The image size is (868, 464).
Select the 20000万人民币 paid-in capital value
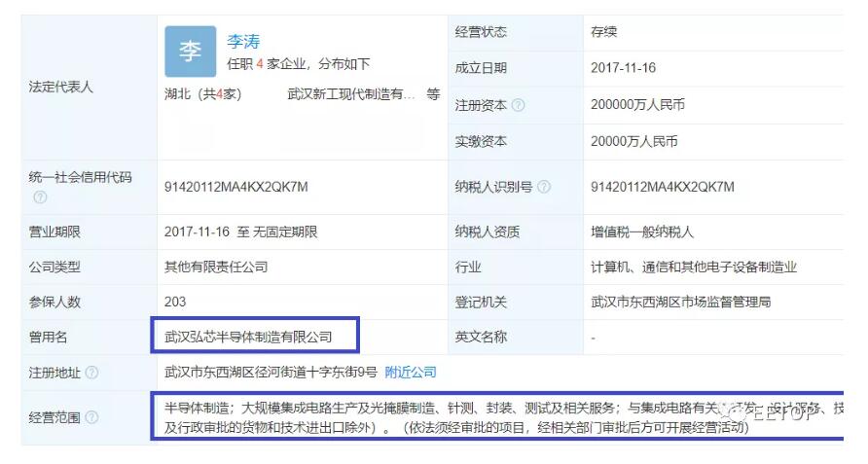[634, 141]
